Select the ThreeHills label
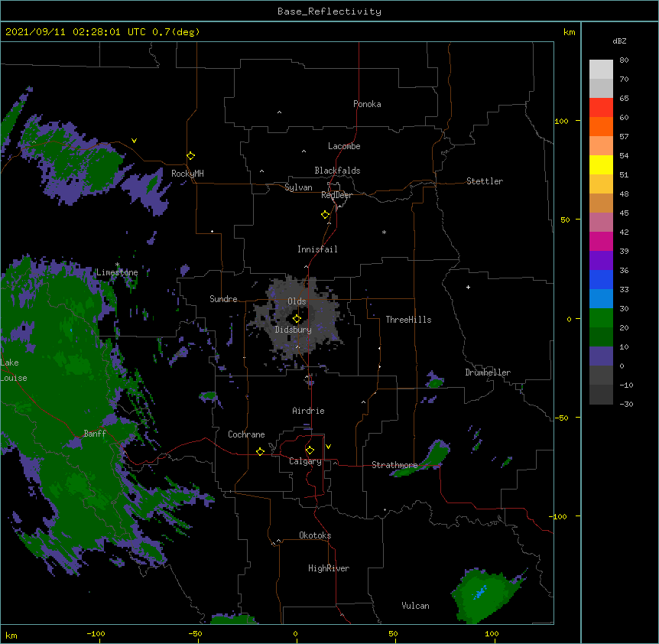 coord(408,320)
